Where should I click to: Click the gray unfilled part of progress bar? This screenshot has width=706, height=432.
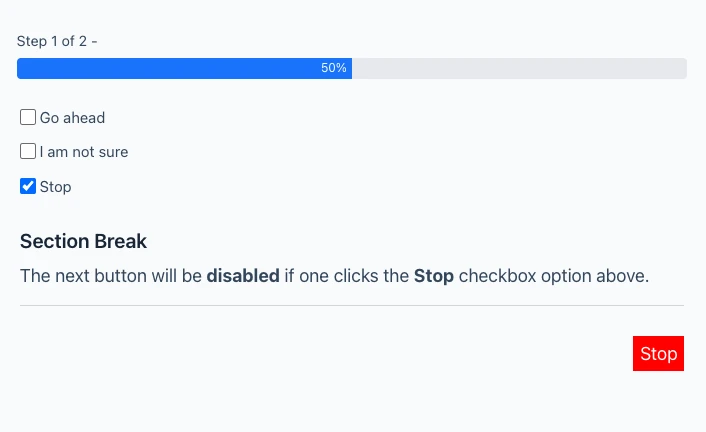pyautogui.click(x=518, y=68)
